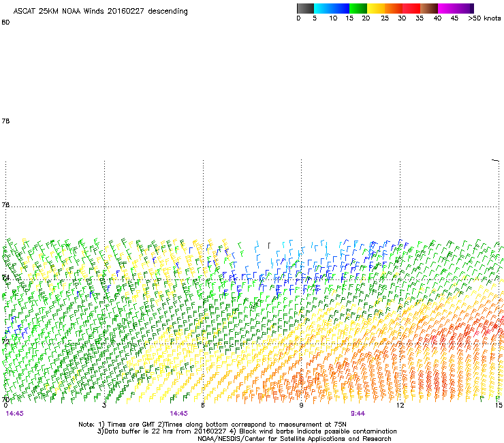
Task: Click the '45' legend scale label
Action: coord(454,18)
